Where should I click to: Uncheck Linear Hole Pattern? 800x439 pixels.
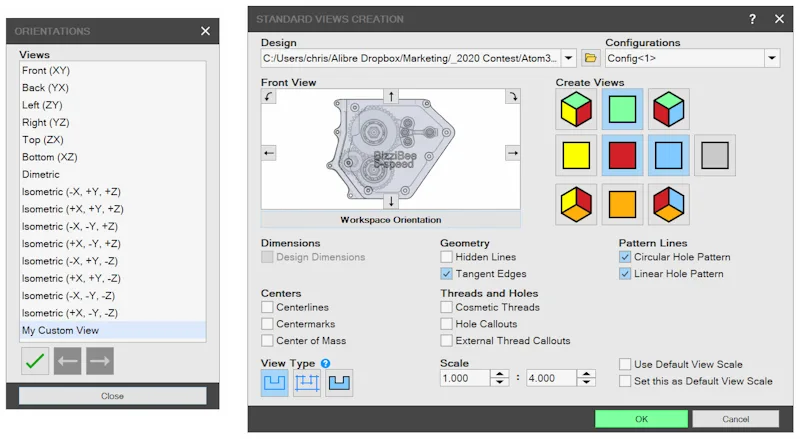point(625,274)
